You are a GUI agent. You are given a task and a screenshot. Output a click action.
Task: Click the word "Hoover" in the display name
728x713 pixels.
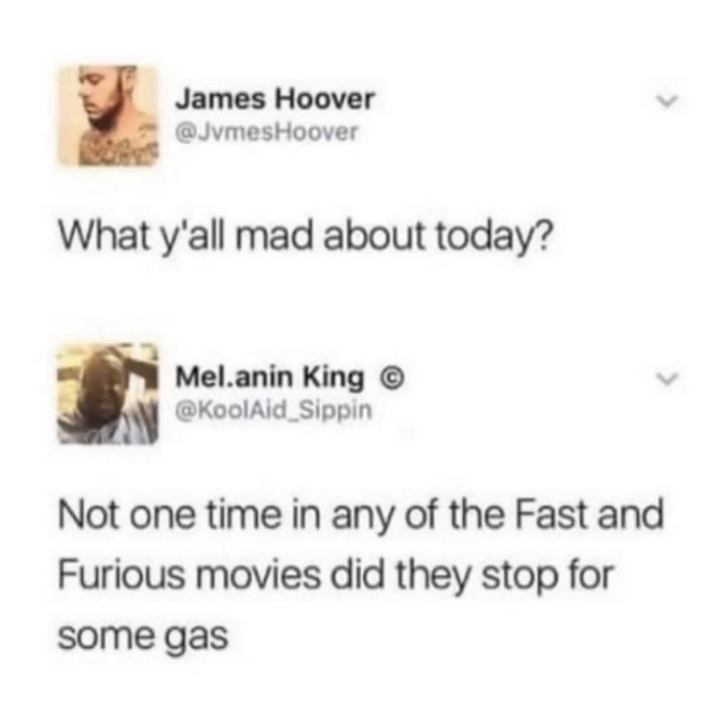point(325,99)
